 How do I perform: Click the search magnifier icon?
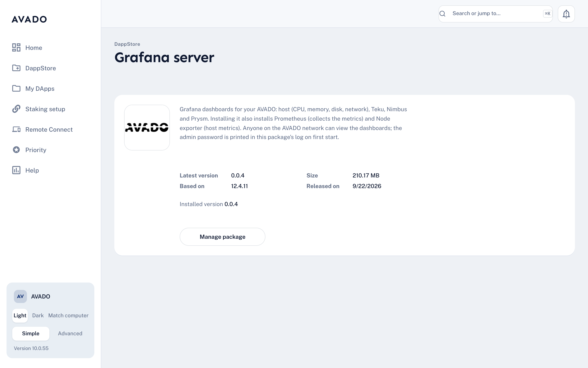[x=442, y=14]
